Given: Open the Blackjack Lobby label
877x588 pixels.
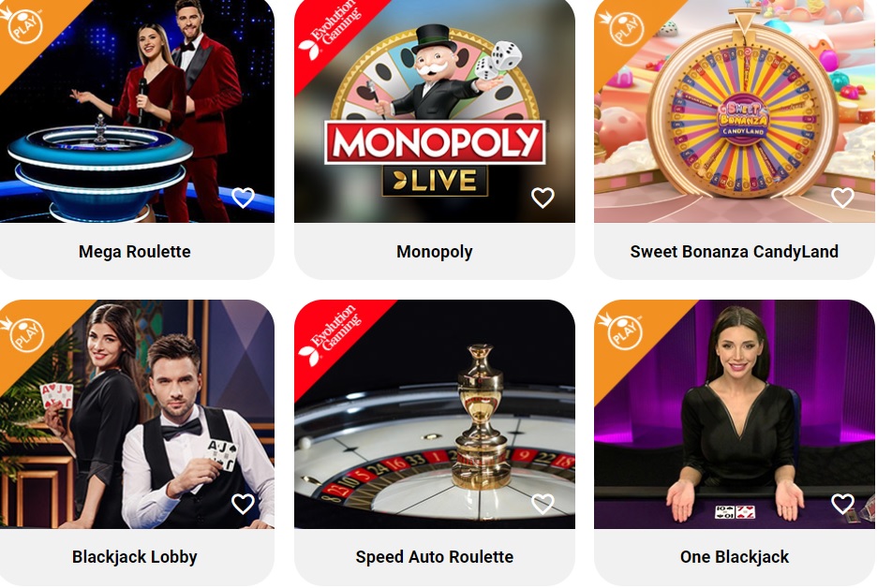Looking at the screenshot, I should pyautogui.click(x=135, y=557).
